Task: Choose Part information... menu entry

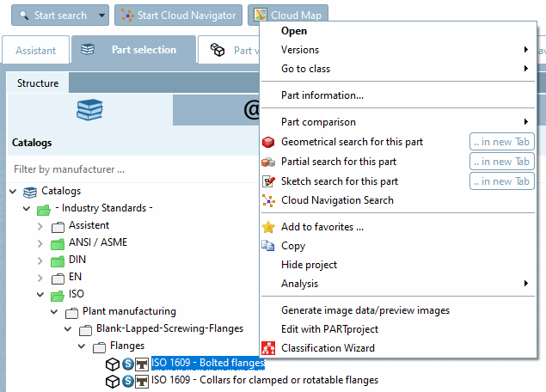Action: pos(322,95)
